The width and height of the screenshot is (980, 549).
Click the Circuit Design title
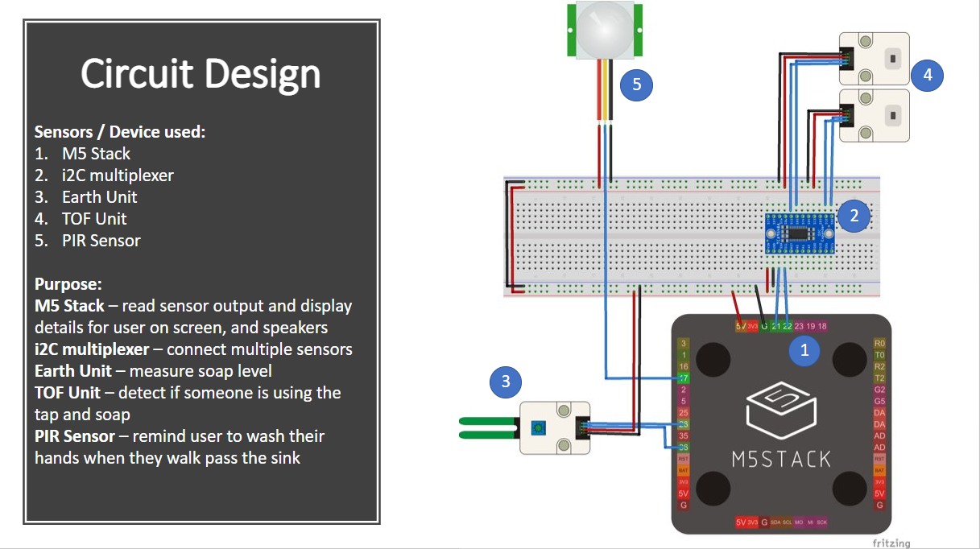[x=201, y=74]
